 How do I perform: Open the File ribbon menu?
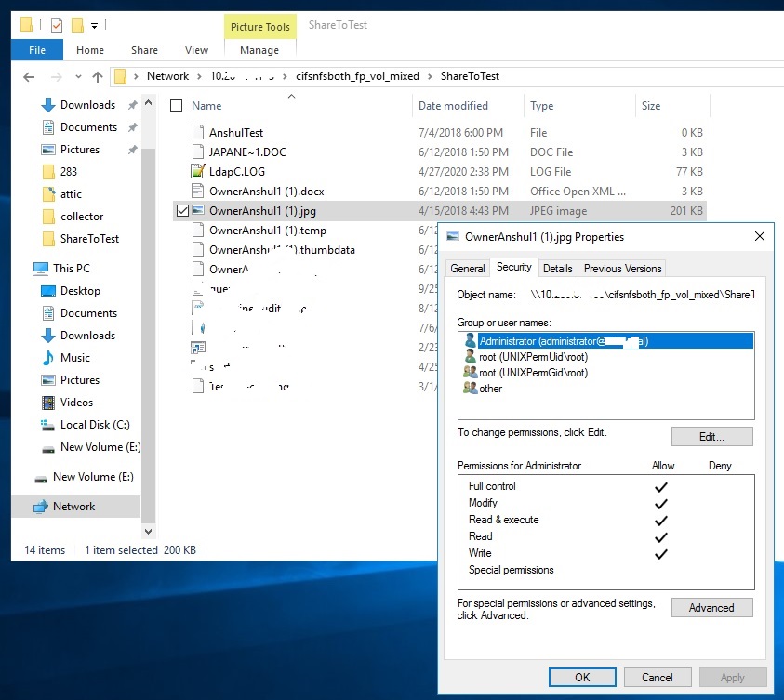pyautogui.click(x=38, y=50)
